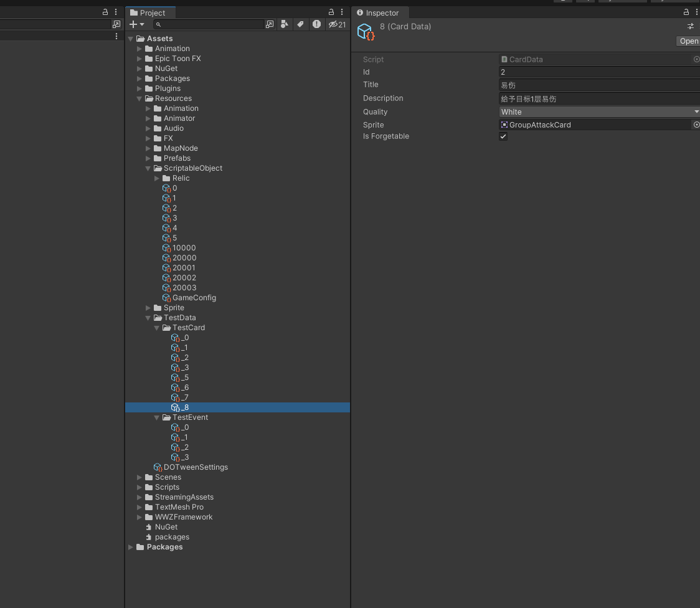
Task: Click the Search by Type filter icon
Action: [285, 24]
